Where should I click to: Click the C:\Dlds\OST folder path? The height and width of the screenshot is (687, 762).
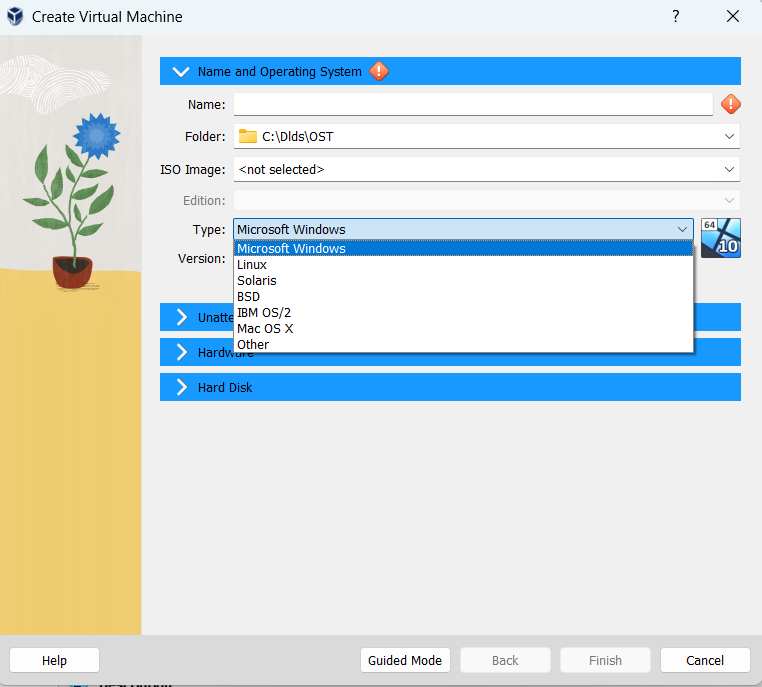pos(298,137)
